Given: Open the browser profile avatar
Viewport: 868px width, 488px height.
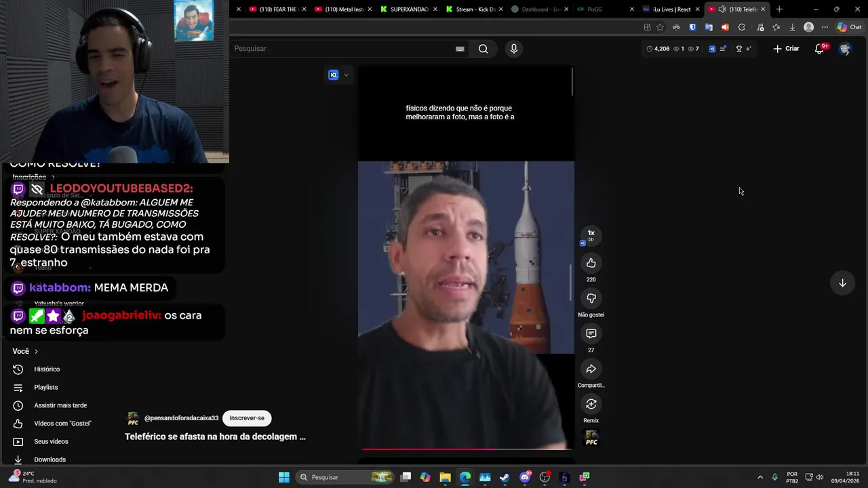Looking at the screenshot, I should click(808, 27).
